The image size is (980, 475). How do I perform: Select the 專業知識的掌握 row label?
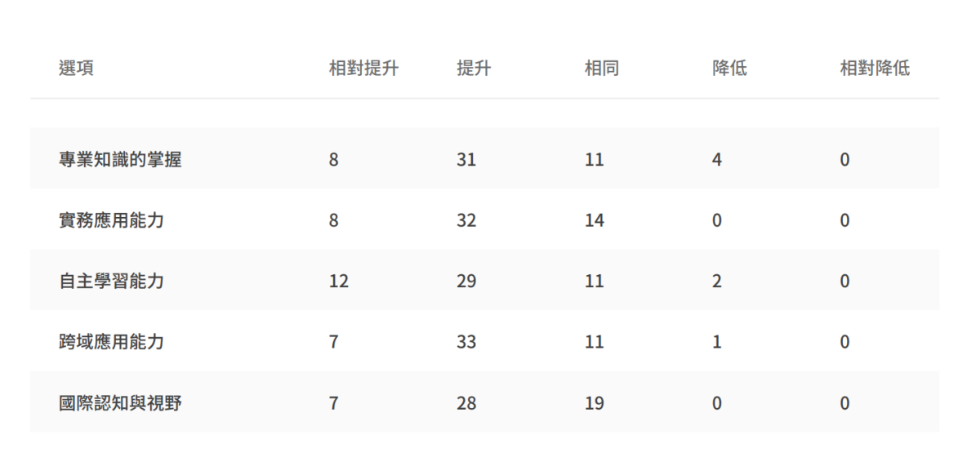(x=120, y=160)
